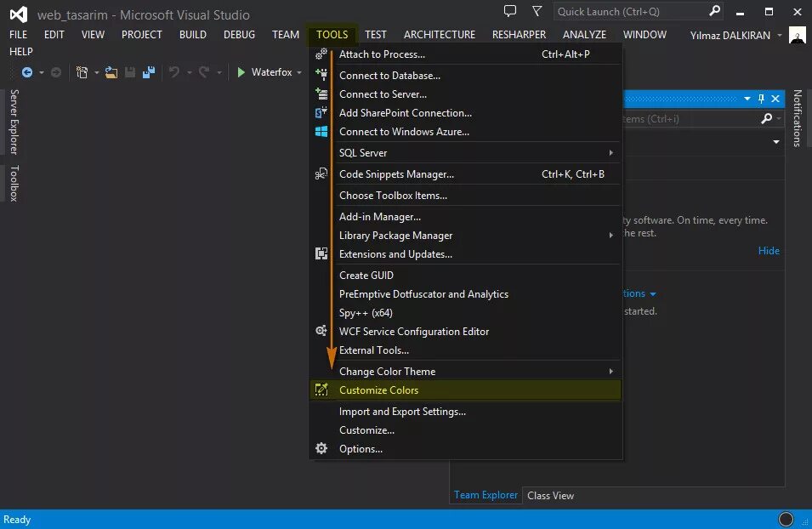
Task: Choose Spy++ (x64) menu entry
Action: pyautogui.click(x=466, y=312)
